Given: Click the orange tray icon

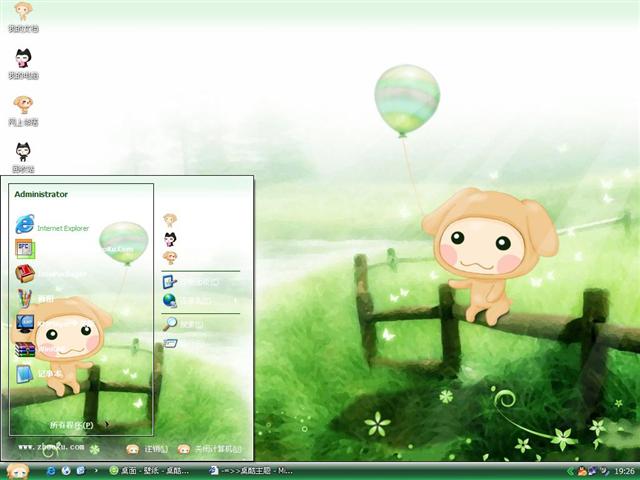Looking at the screenshot, I should click(582, 471).
